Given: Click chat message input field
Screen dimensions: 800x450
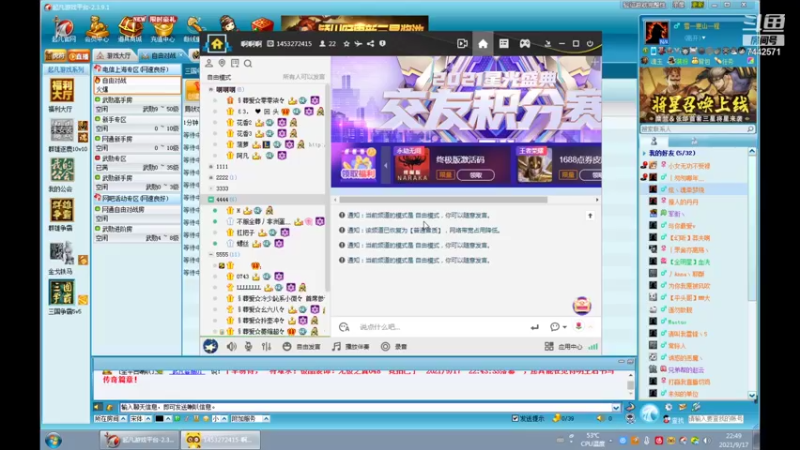Looking at the screenshot, I should pos(439,327).
